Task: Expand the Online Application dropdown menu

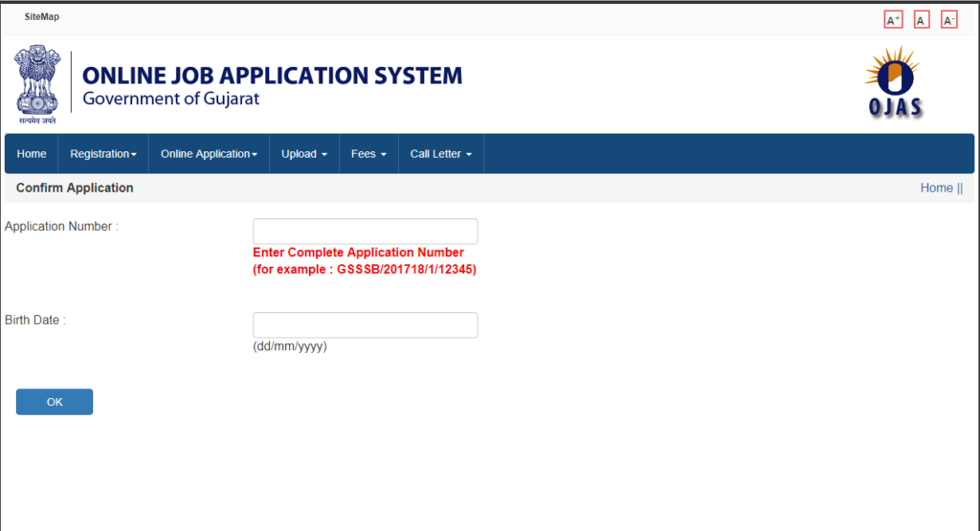Action: pyautogui.click(x=209, y=154)
